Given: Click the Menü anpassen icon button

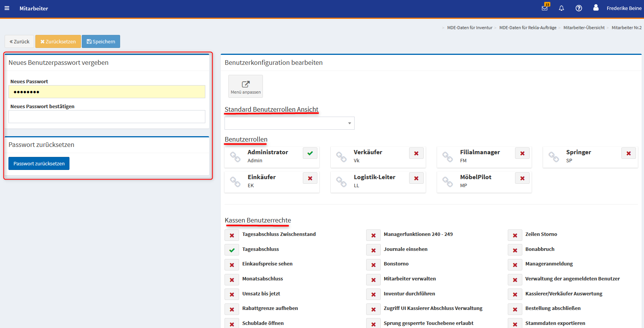Looking at the screenshot, I should tap(246, 86).
